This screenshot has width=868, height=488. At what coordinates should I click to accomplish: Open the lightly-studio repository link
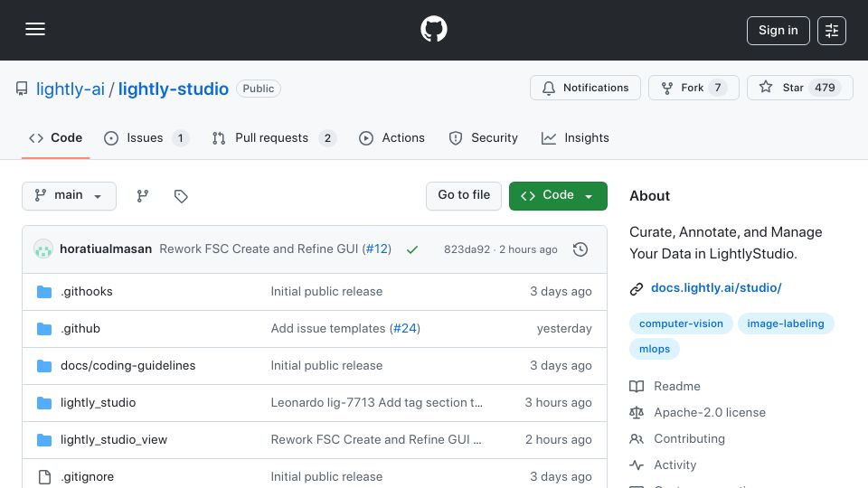[x=174, y=89]
